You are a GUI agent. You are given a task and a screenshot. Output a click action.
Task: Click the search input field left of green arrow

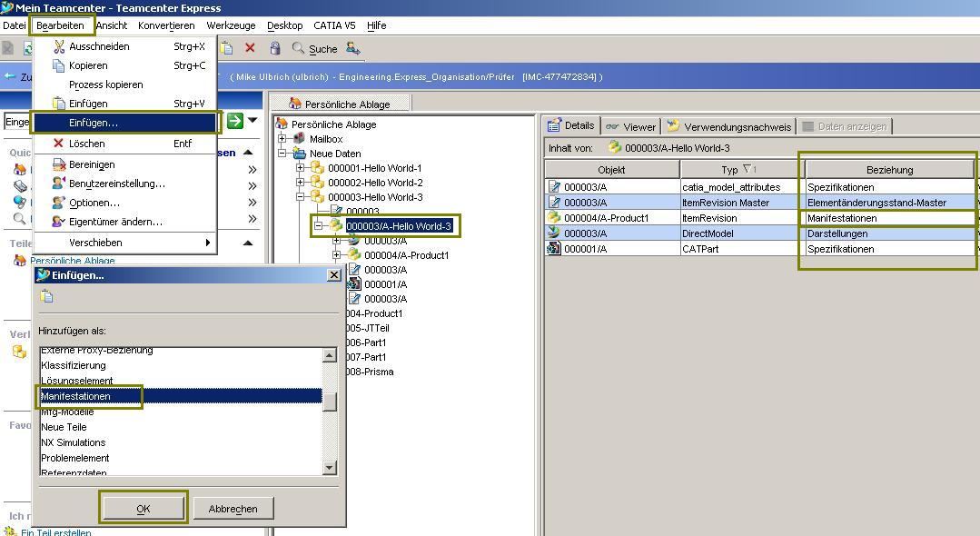pos(17,122)
